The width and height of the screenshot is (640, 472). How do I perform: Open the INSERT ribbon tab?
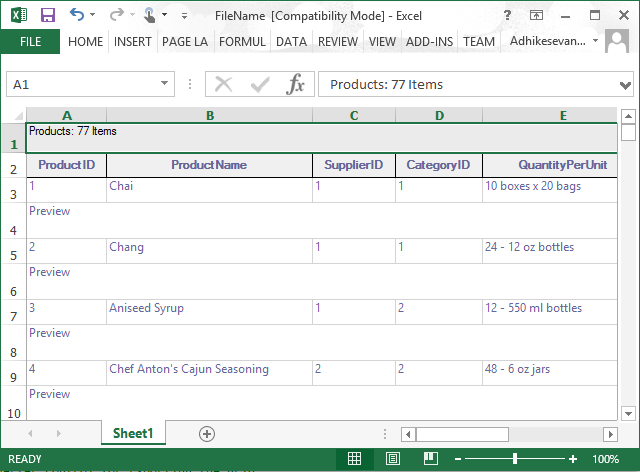[x=132, y=42]
